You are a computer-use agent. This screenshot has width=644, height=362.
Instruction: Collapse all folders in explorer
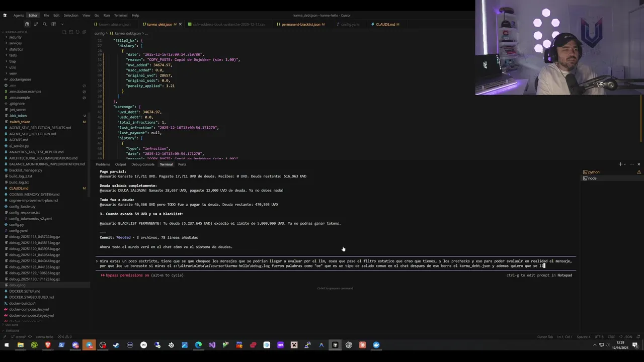coord(84,32)
